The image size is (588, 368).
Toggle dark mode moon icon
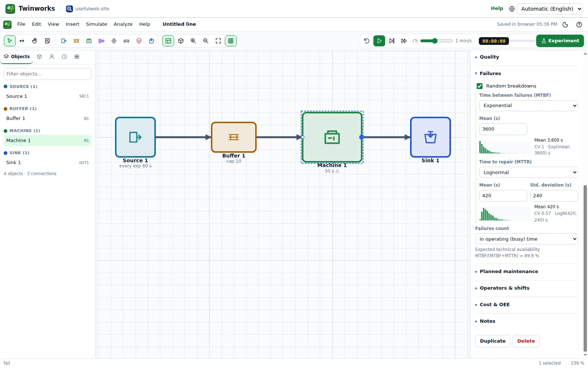[x=565, y=25]
